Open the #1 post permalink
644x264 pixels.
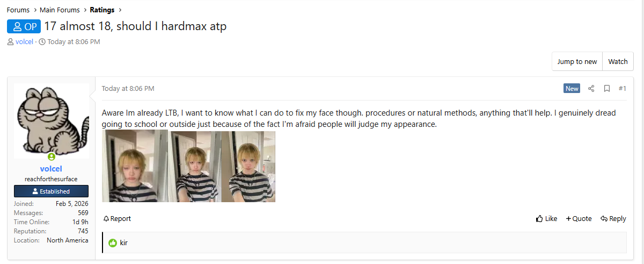(622, 89)
